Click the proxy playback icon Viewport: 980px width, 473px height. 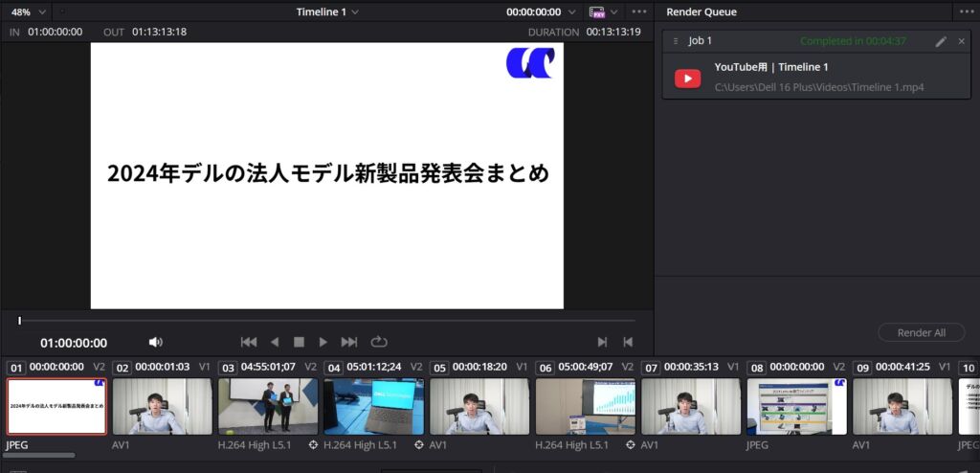tap(597, 11)
